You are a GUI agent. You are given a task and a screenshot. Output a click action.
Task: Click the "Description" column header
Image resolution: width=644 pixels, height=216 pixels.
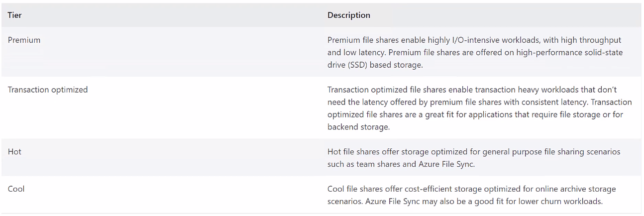coord(348,15)
